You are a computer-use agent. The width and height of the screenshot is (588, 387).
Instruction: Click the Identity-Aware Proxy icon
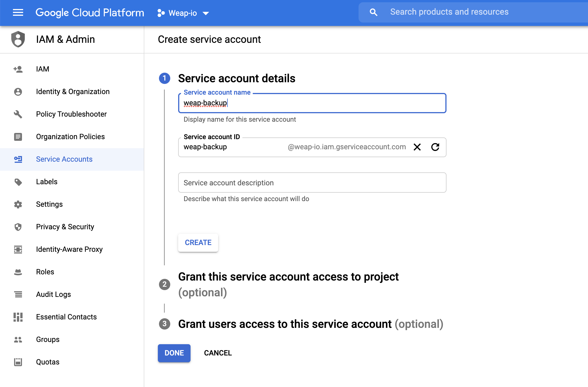18,249
